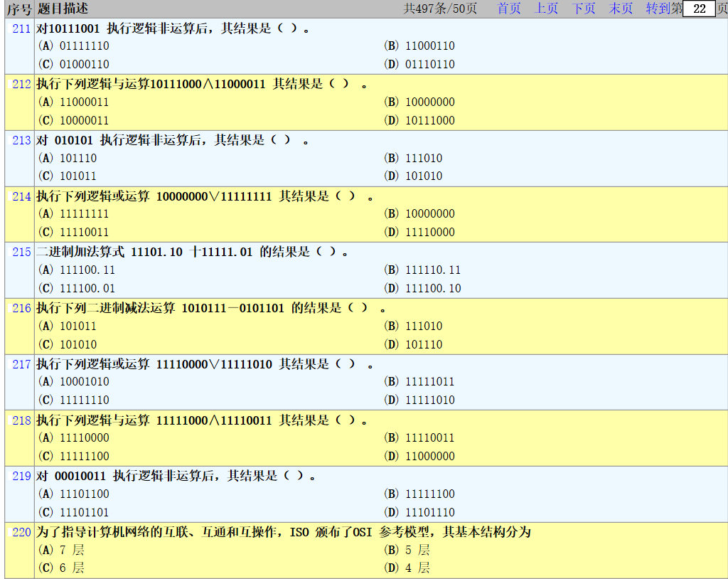728x579 pixels.
Task: Open question number 212
Action: tap(21, 84)
